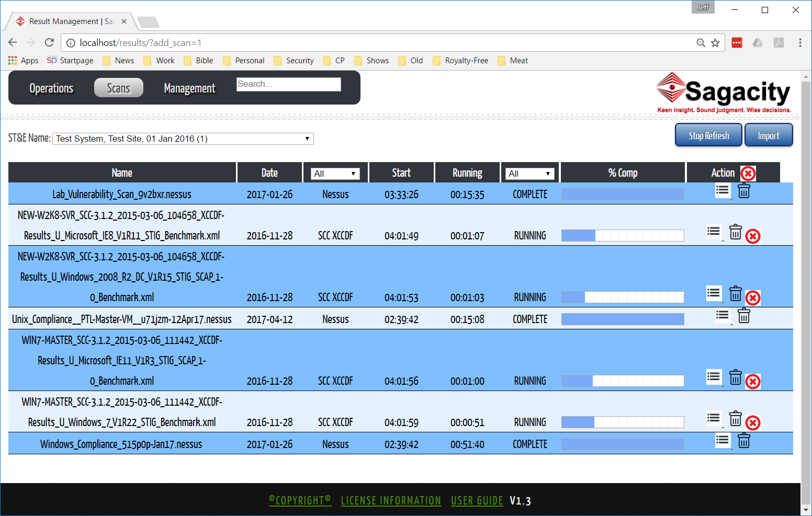
Task: Cancel the running Windows_7_V1R22 STIG scan
Action: [753, 422]
